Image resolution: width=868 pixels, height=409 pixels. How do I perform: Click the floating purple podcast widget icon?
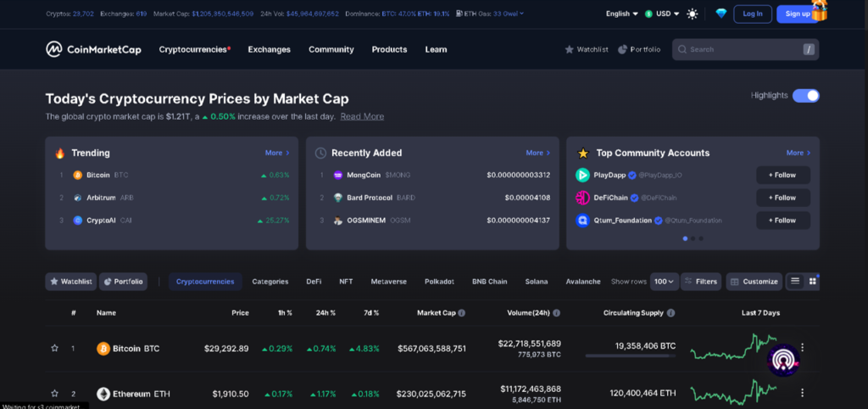click(x=783, y=361)
